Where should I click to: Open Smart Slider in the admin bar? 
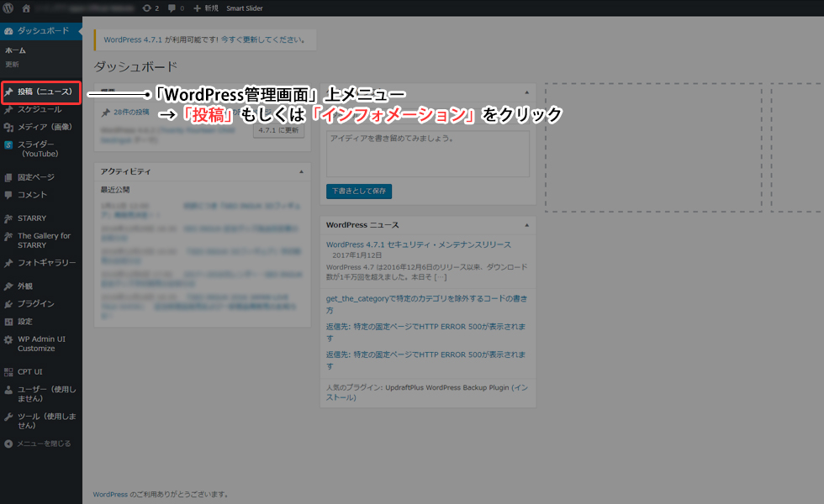pos(245,8)
